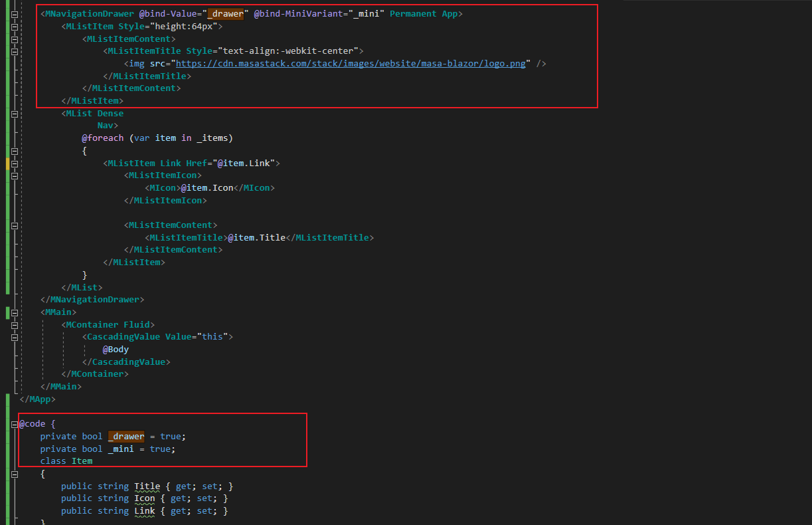The image size is (812, 525).
Task: Click the underlined Title property name
Action: 147,486
